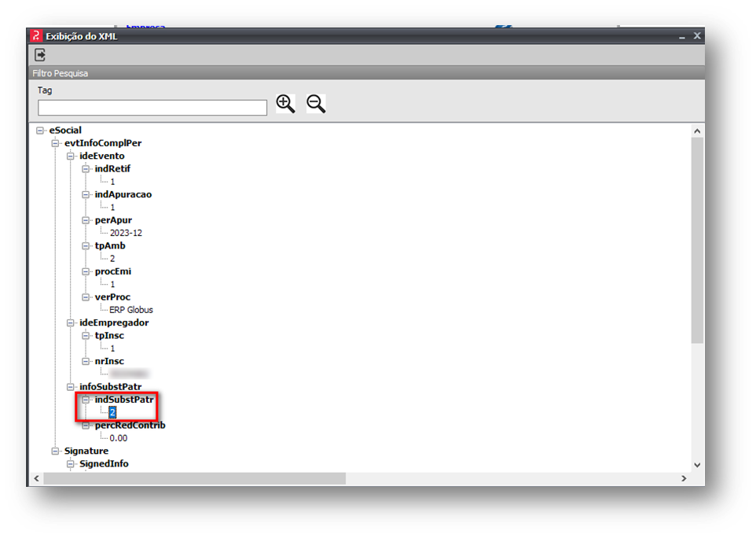Click the horizontal scrollbar left arrow
The image size is (756, 538).
coord(37,479)
